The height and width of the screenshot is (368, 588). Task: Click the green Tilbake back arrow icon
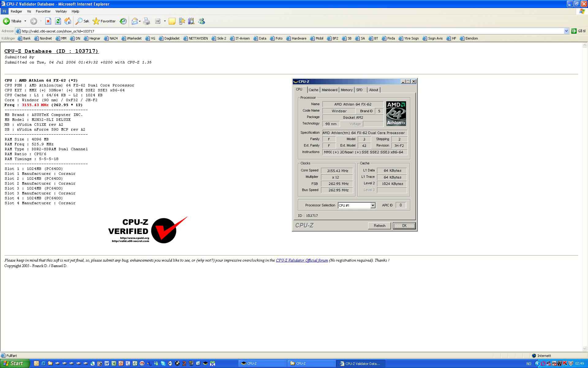[6, 21]
